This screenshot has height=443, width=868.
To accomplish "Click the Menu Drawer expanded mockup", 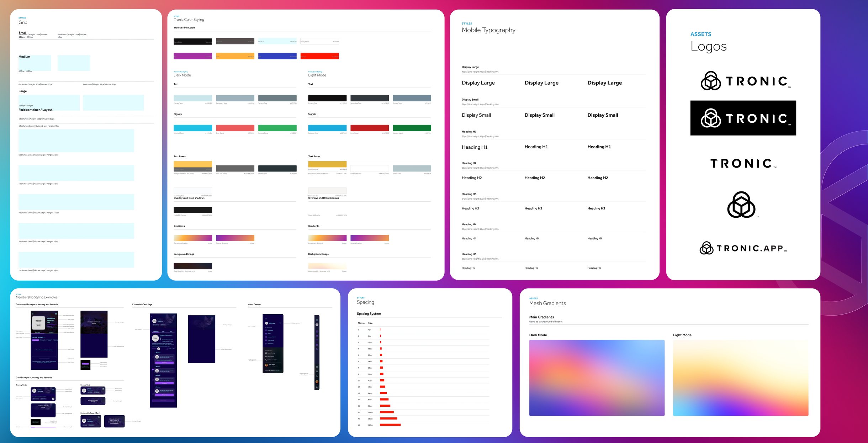I will click(273, 344).
